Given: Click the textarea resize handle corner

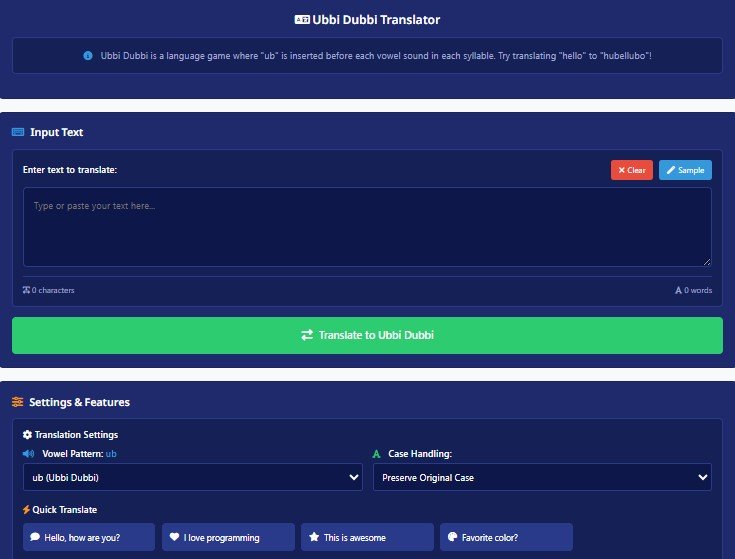Looking at the screenshot, I should click(x=707, y=262).
